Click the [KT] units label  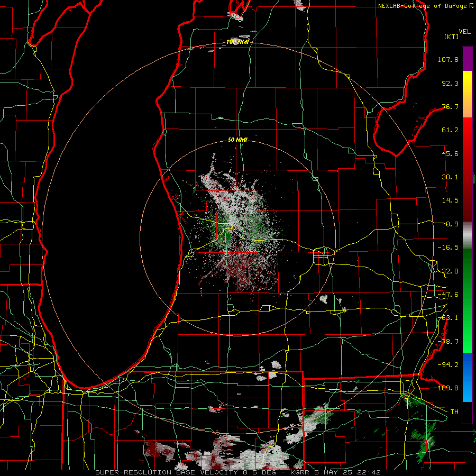pos(452,36)
